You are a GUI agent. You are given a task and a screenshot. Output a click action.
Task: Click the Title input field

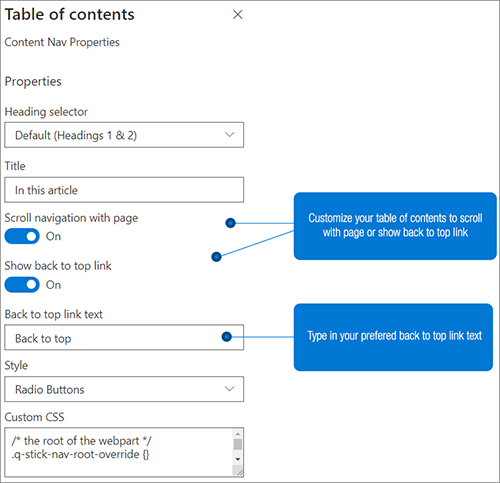tap(124, 190)
